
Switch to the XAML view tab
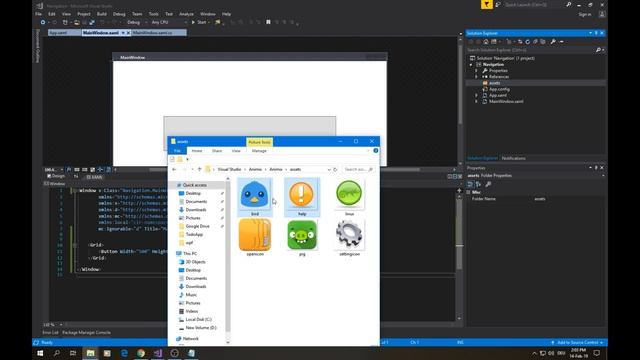(x=94, y=177)
